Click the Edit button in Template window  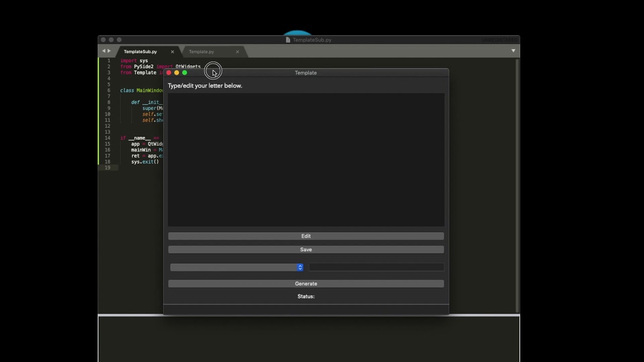(x=306, y=236)
